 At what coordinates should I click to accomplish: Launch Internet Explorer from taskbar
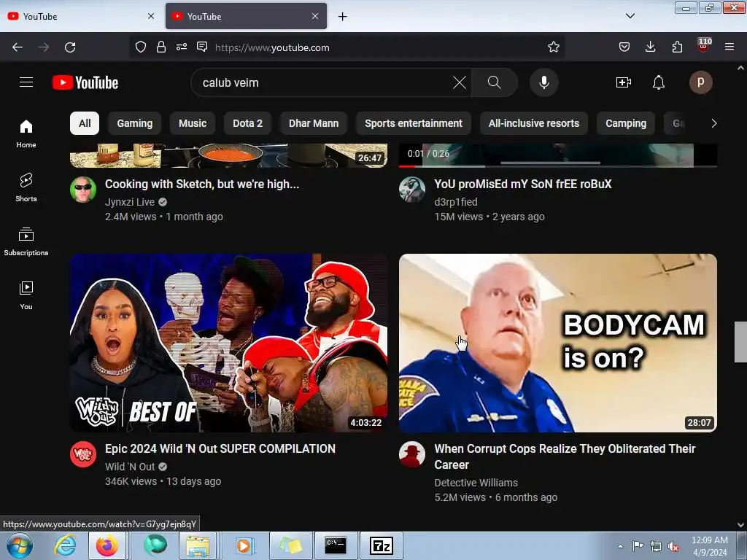tap(65, 545)
